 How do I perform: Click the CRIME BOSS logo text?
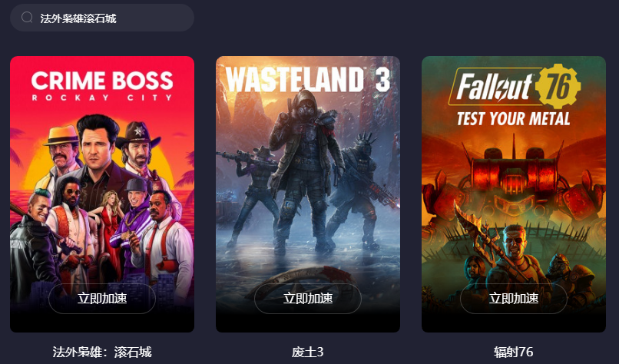pyautogui.click(x=102, y=81)
